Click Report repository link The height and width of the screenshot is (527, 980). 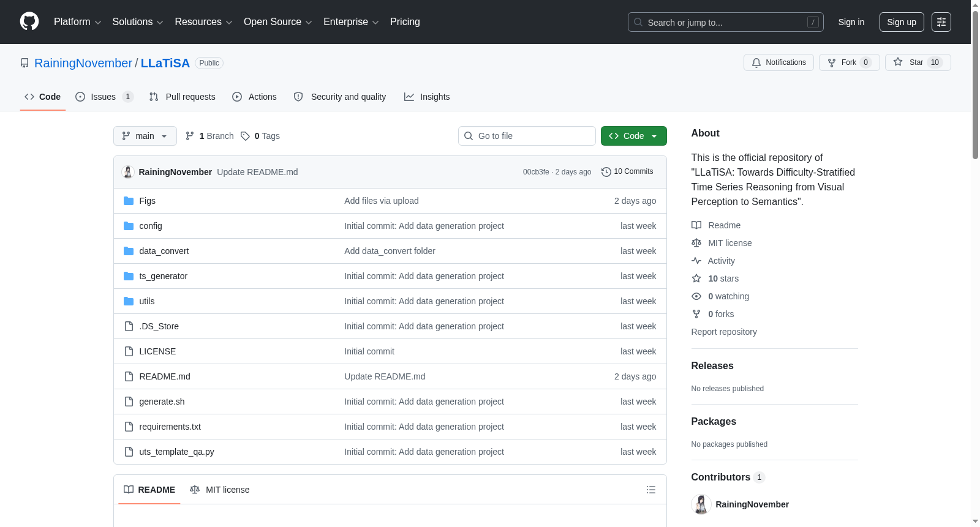[724, 332]
